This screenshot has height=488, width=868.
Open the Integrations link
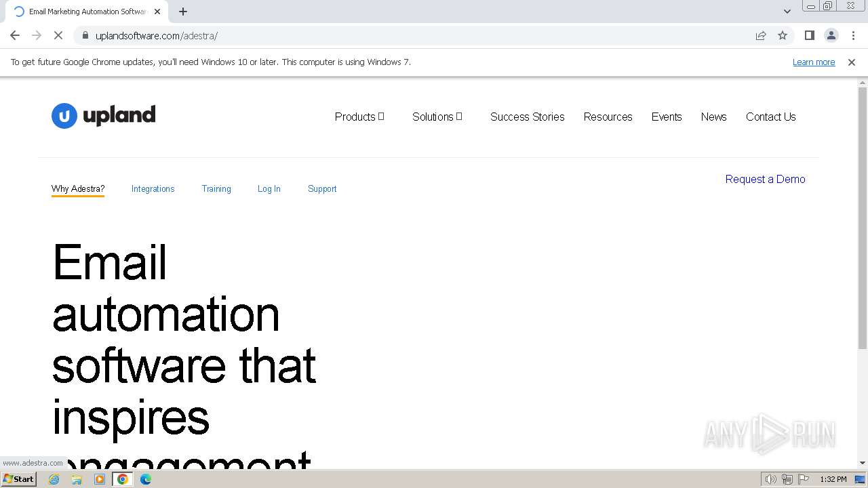point(153,189)
